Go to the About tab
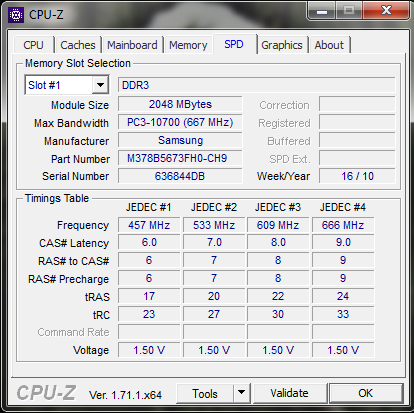 pyautogui.click(x=329, y=45)
